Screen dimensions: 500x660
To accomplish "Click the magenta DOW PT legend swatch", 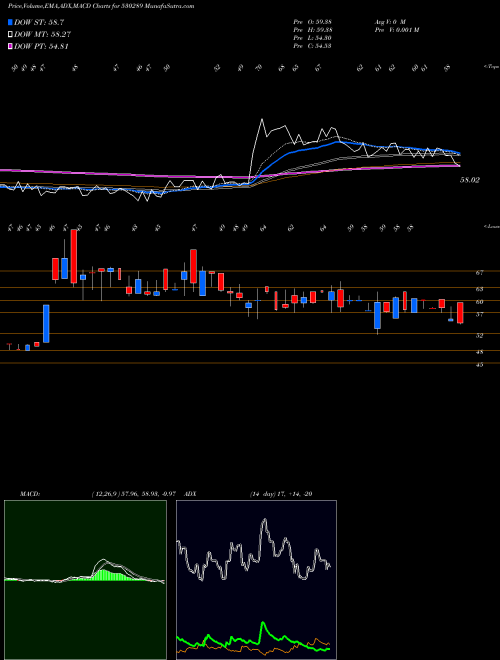I will coord(10,46).
